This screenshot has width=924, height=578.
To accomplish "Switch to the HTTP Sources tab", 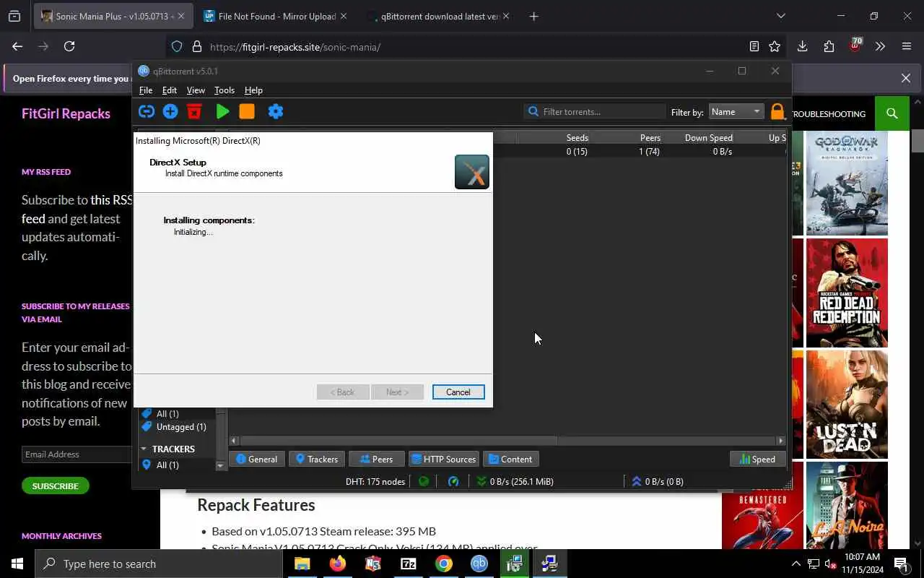I will coord(443,459).
